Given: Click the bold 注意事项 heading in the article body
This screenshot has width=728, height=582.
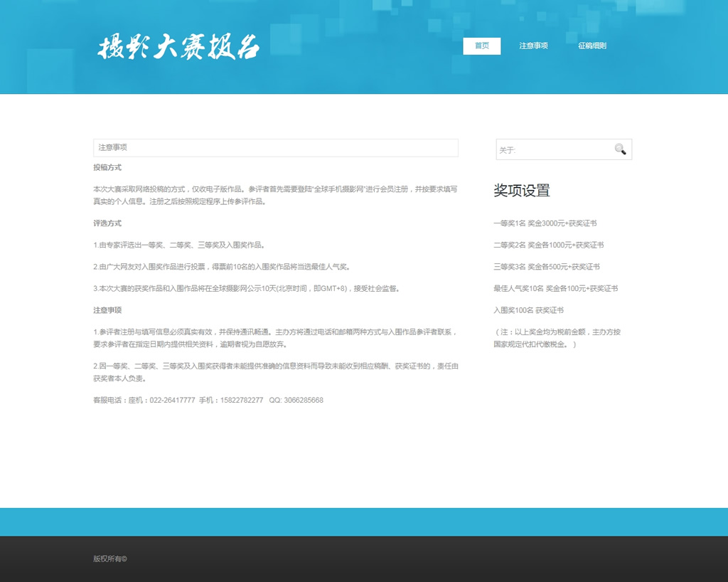Looking at the screenshot, I should (x=107, y=310).
